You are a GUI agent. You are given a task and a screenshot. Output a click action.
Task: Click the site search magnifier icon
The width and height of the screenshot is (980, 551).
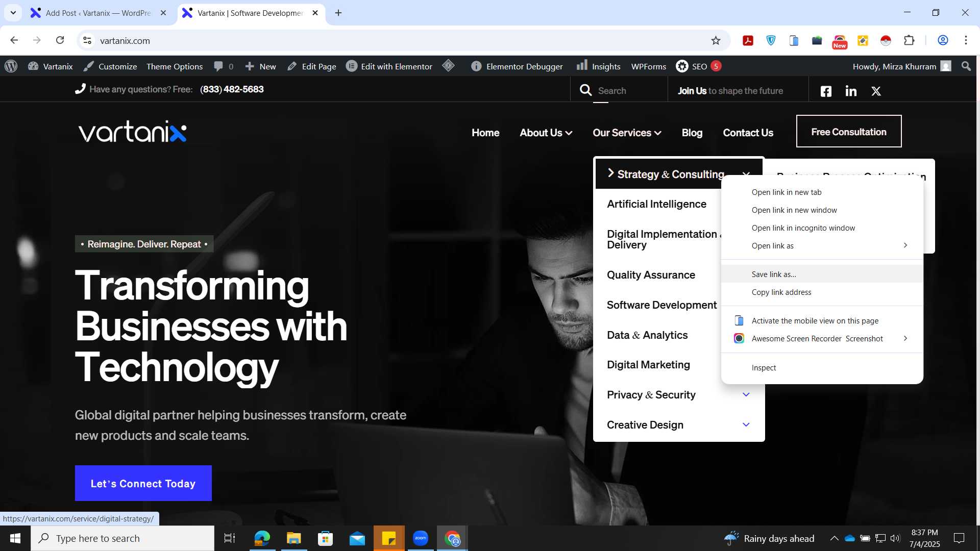coord(586,90)
